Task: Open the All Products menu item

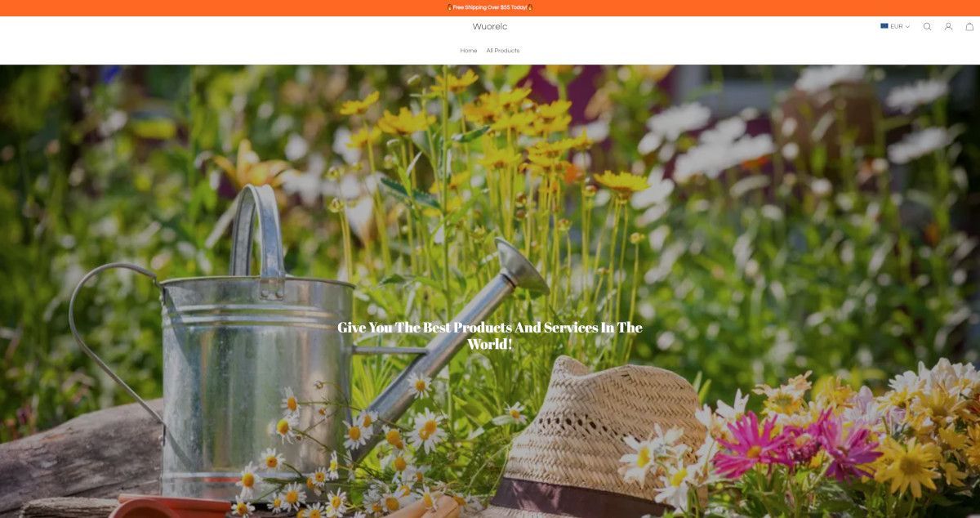Action: pyautogui.click(x=503, y=51)
